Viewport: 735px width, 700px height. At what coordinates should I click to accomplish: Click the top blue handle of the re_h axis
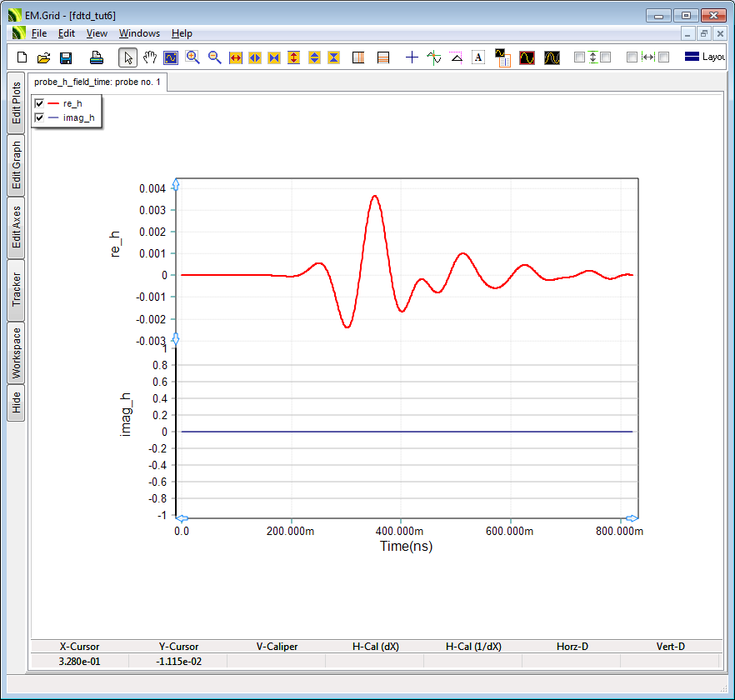[176, 184]
